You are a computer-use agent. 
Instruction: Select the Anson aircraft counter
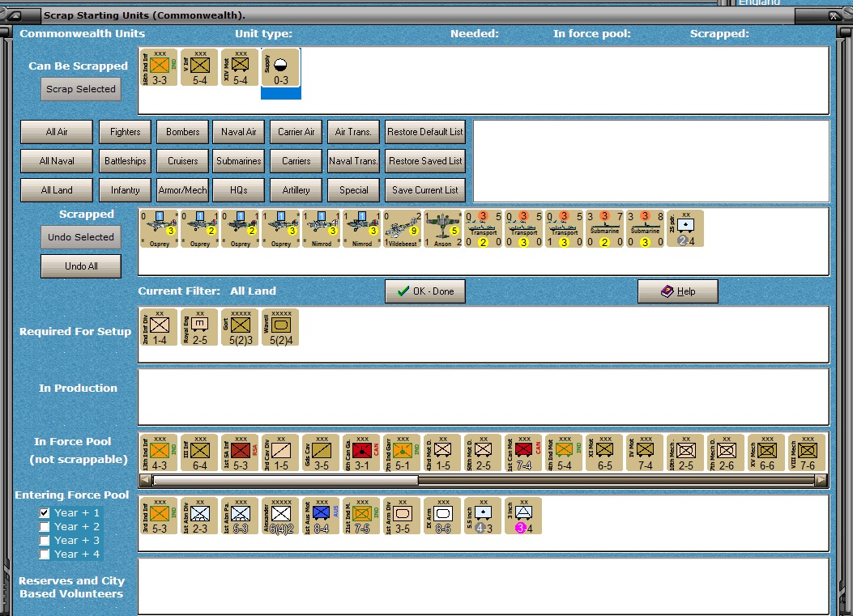tap(443, 229)
